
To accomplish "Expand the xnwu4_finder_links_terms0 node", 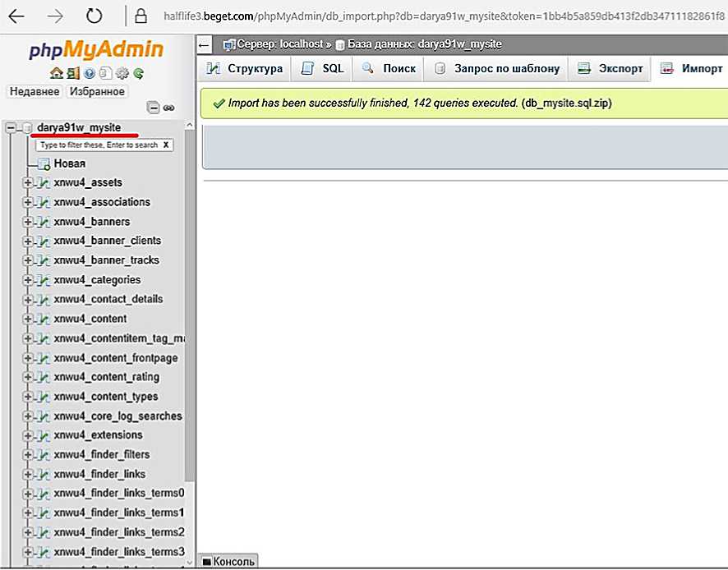I will click(27, 494).
